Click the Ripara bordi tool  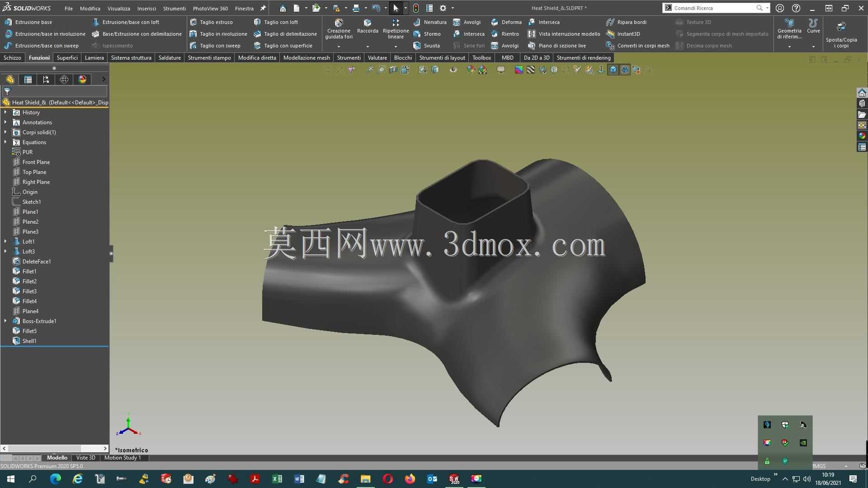click(626, 22)
